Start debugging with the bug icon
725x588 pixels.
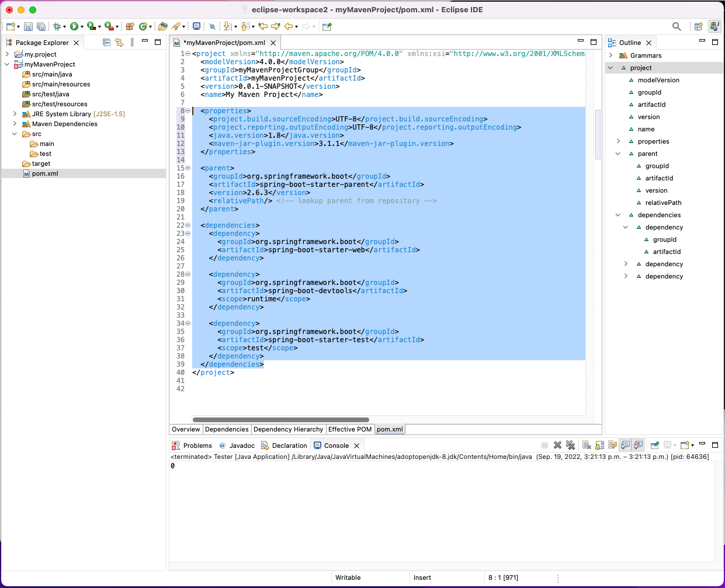point(57,26)
